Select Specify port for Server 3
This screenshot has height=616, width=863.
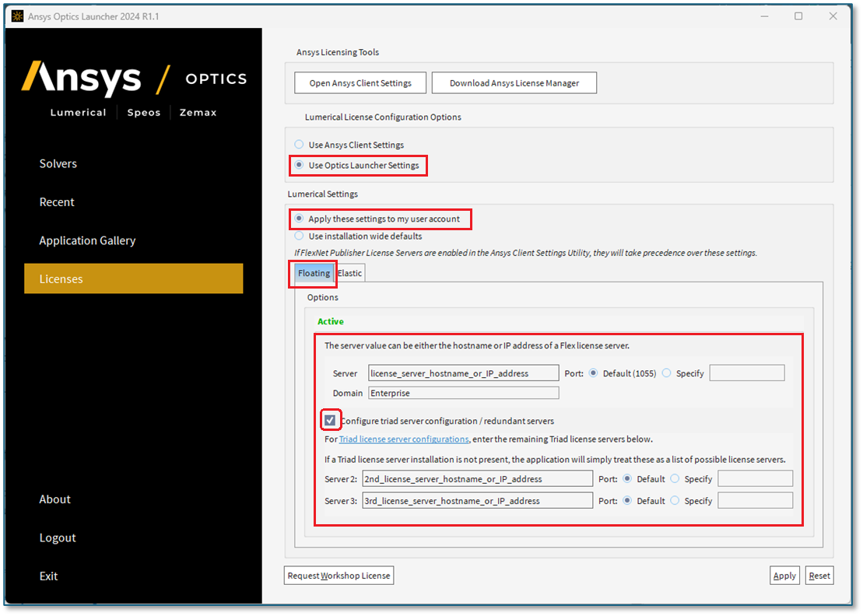(675, 501)
